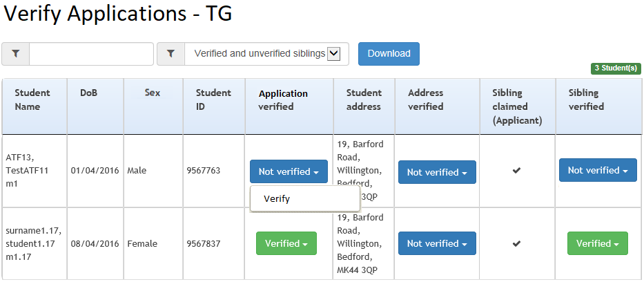Viewport: 644px width, 282px height.
Task: Click the DoB column header
Action: pos(89,93)
